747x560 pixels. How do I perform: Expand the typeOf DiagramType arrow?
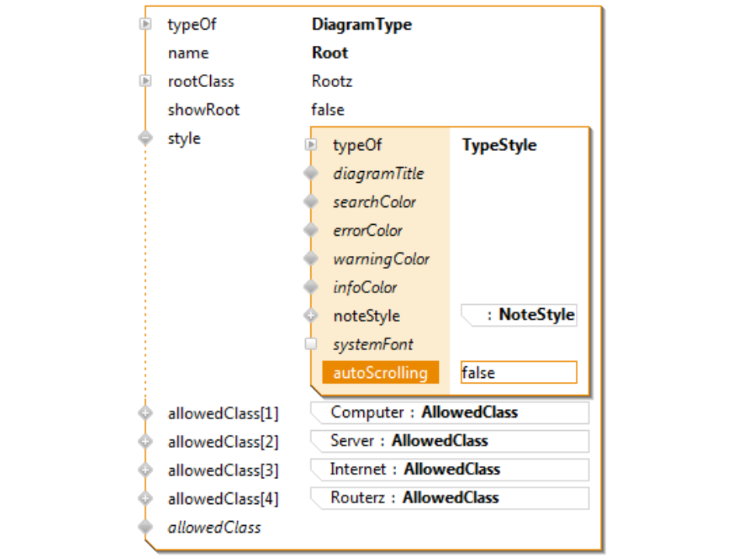tap(145, 24)
